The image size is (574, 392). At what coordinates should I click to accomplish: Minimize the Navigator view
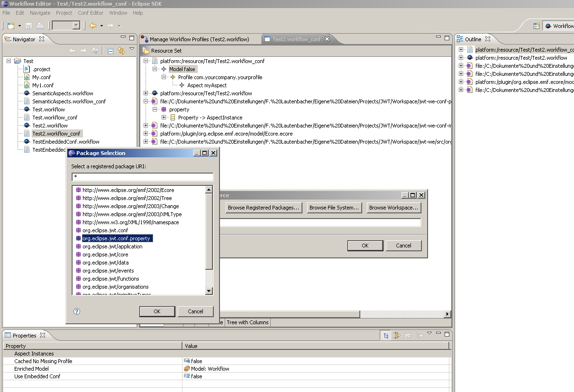[x=123, y=37]
